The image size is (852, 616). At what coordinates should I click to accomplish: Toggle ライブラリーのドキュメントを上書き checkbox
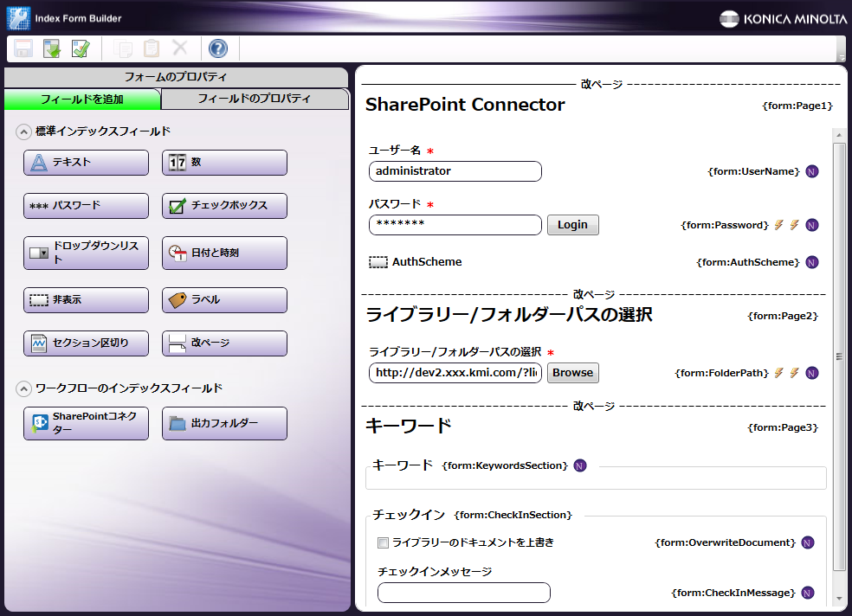coord(383,542)
